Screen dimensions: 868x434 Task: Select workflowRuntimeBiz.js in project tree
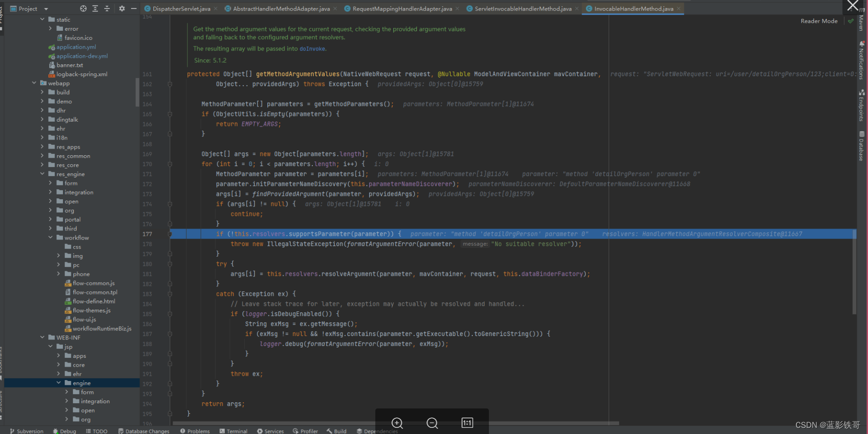[x=102, y=328]
